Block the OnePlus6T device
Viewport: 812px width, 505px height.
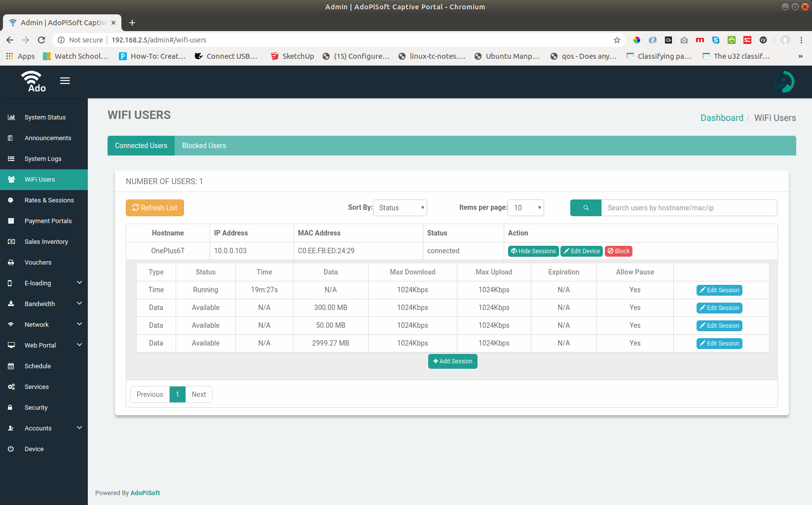click(619, 251)
